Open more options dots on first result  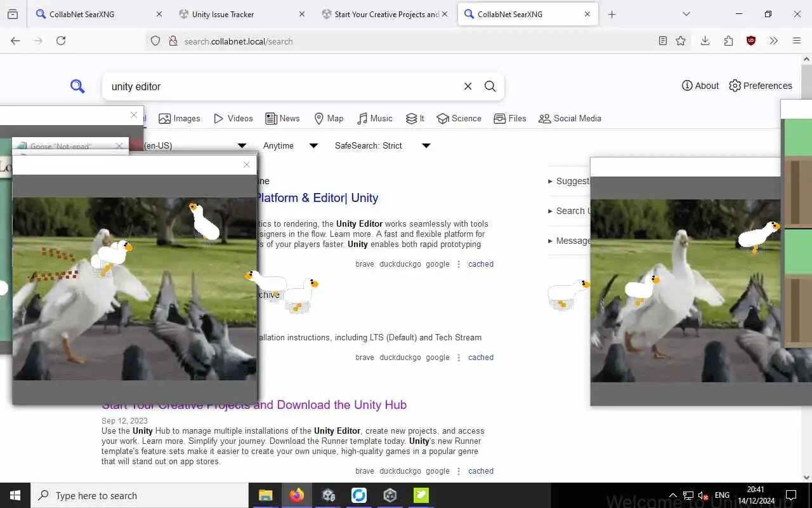coord(459,264)
